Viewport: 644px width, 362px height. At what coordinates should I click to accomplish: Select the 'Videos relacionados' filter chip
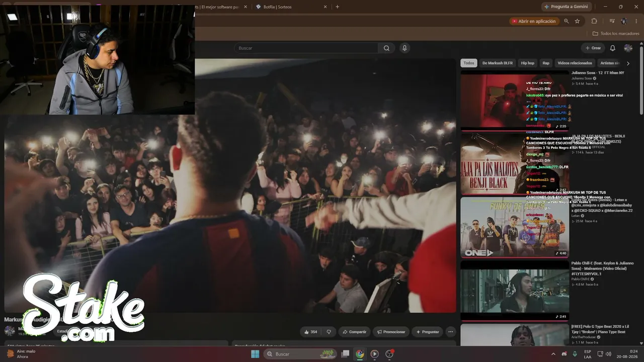pos(575,63)
